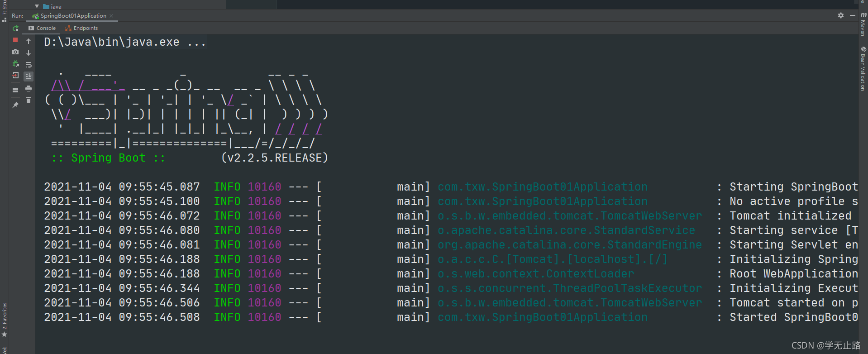
Task: Click the o.s.s.concurrent.ThreadPoolTaskExecutor logger name
Action: pyautogui.click(x=570, y=288)
